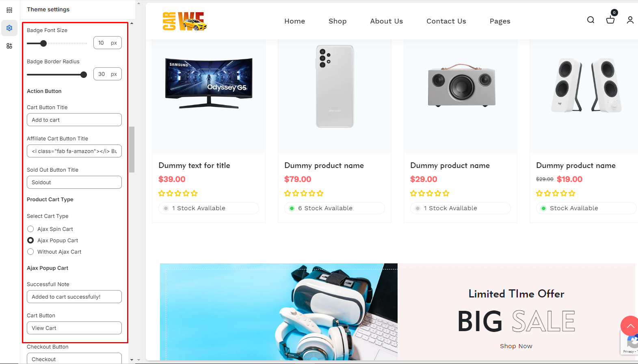Click scroll up arrow of settings panel
638x364 pixels.
point(132,23)
